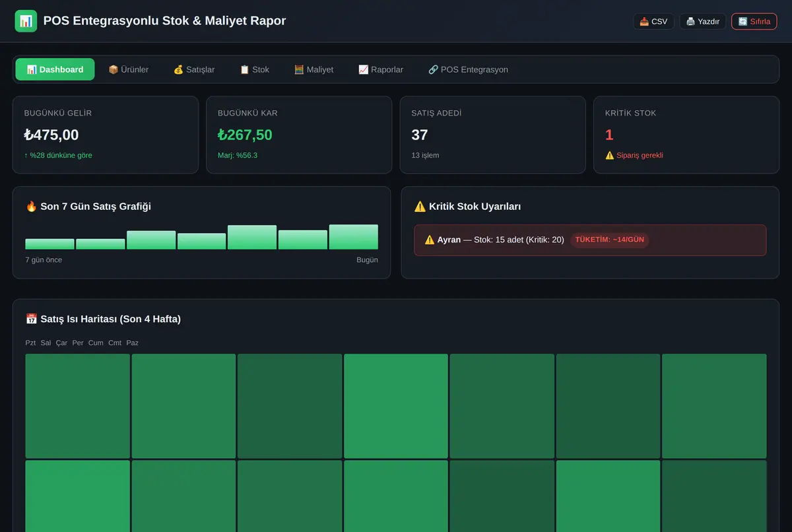
Task: Click the '7 gün önce' chart label
Action: tap(44, 259)
